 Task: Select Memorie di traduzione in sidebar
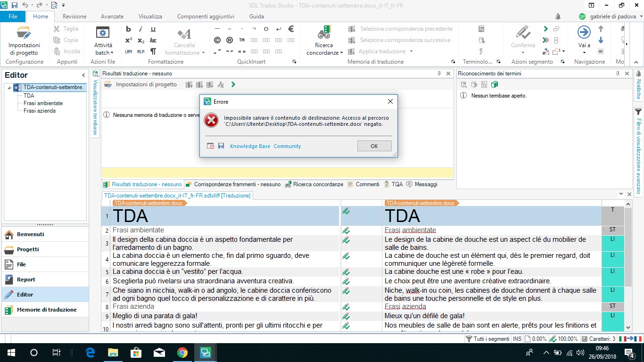point(46,310)
